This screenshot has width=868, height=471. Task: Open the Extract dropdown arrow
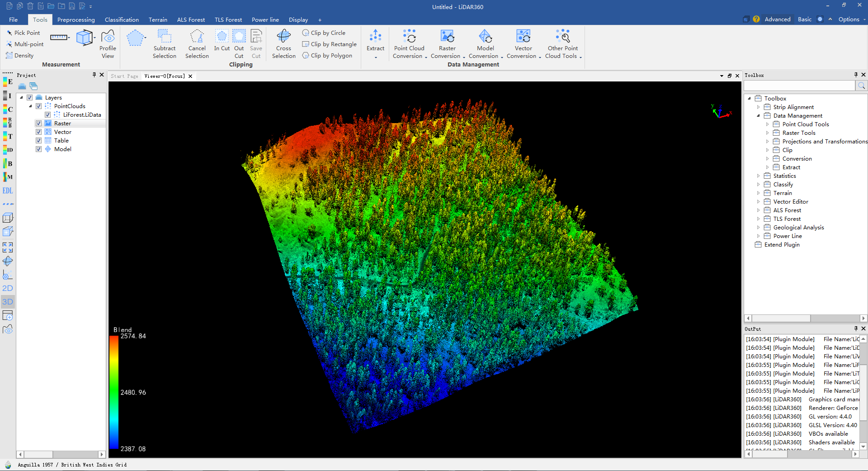(x=376, y=57)
